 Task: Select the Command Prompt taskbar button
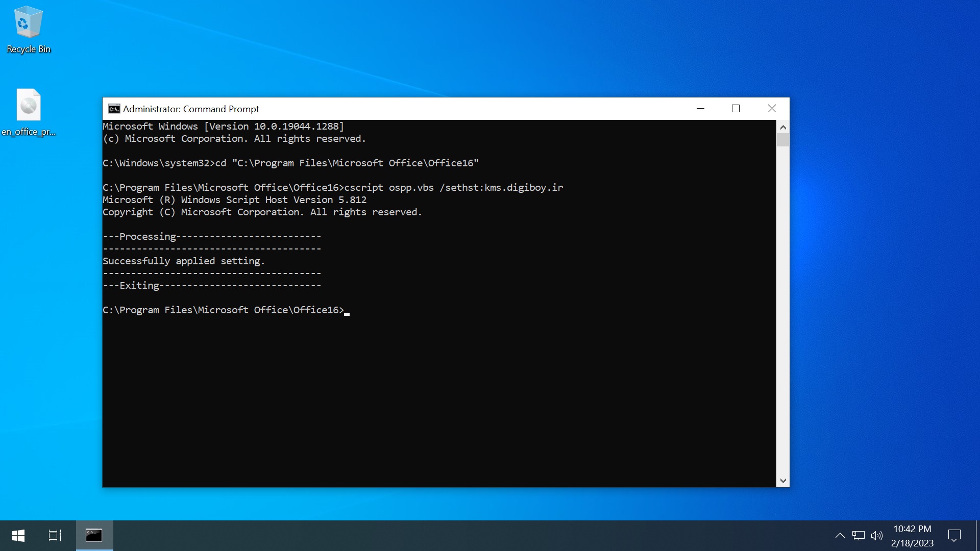click(94, 536)
